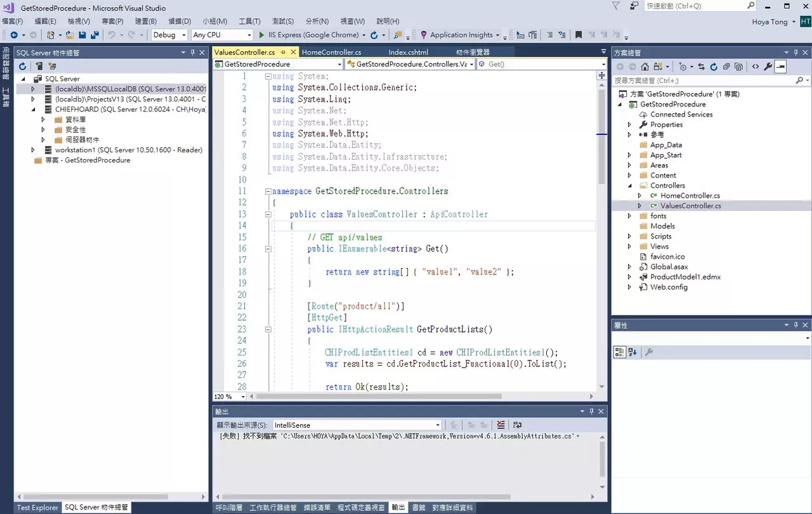Click the Add SQL Server icon
The image size is (812, 514).
point(39,66)
